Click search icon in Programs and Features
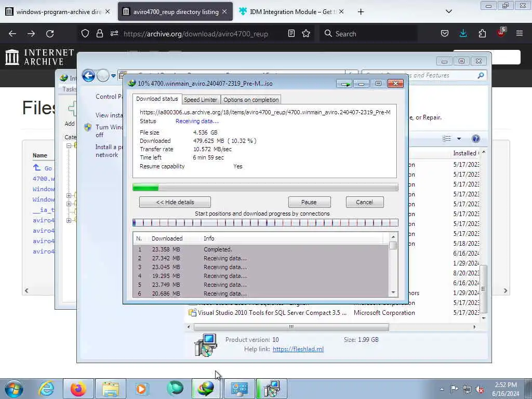 [x=481, y=75]
